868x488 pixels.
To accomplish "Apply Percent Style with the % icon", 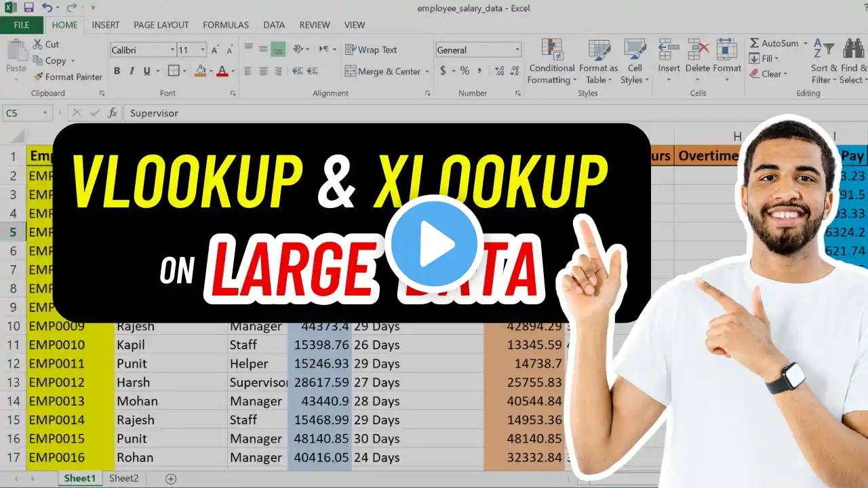I will pyautogui.click(x=465, y=70).
